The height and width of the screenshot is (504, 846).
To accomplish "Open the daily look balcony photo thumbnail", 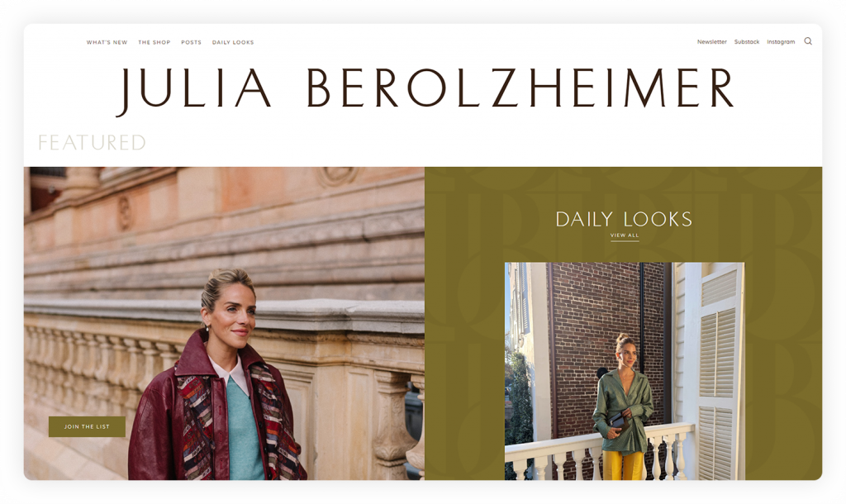I will (625, 371).
